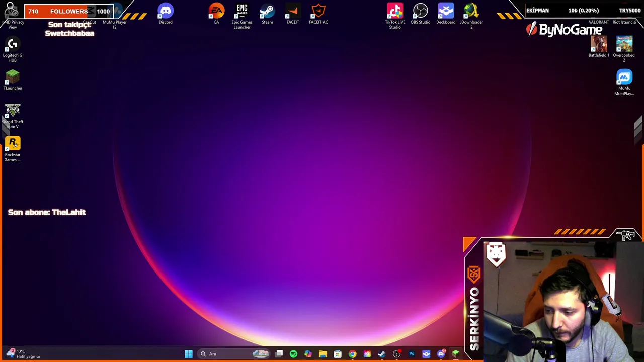This screenshot has height=362, width=644.
Task: Select the Battlefield 1 desktop shortcut
Action: (x=599, y=47)
